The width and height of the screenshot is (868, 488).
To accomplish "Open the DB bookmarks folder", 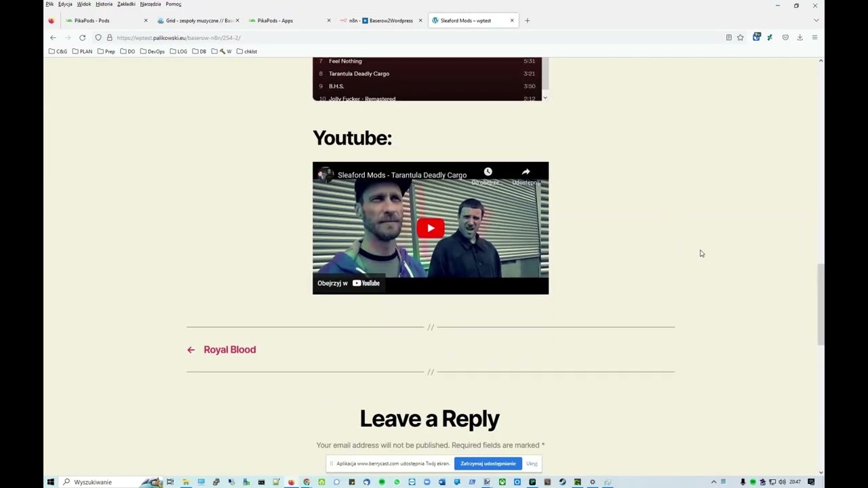I will 199,52.
